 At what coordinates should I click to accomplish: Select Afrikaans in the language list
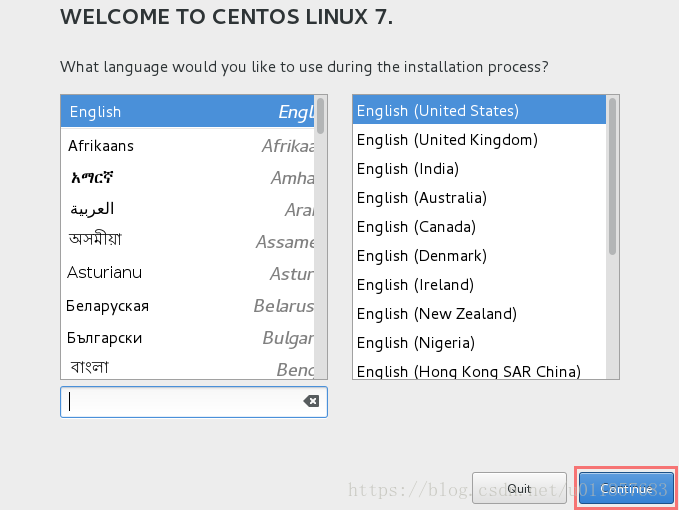(x=188, y=145)
